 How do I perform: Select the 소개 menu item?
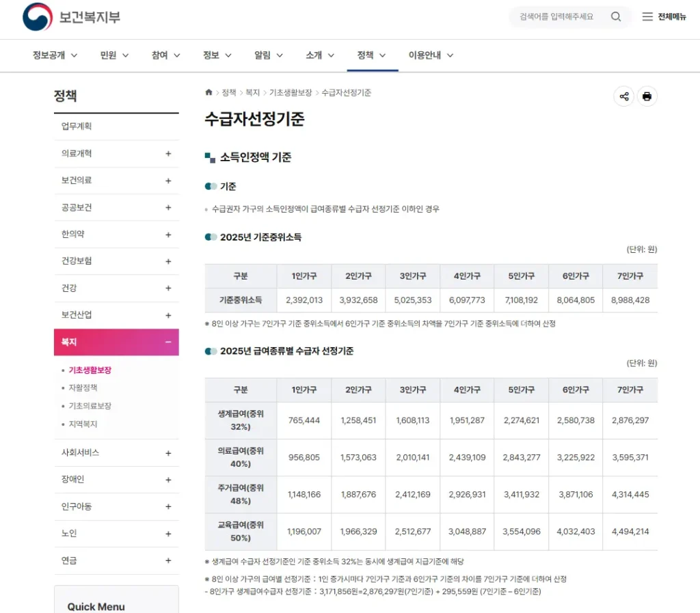click(x=314, y=55)
